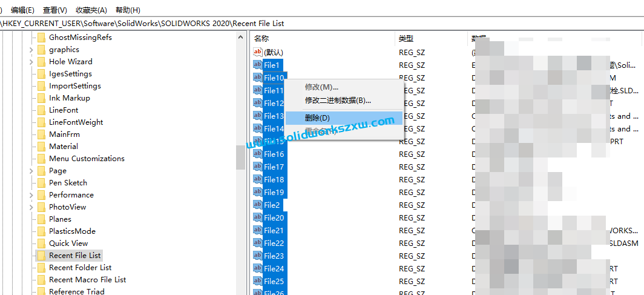Click REG_SZ type in the (默认) row
Screen dimensions: 644x295
tap(412, 52)
